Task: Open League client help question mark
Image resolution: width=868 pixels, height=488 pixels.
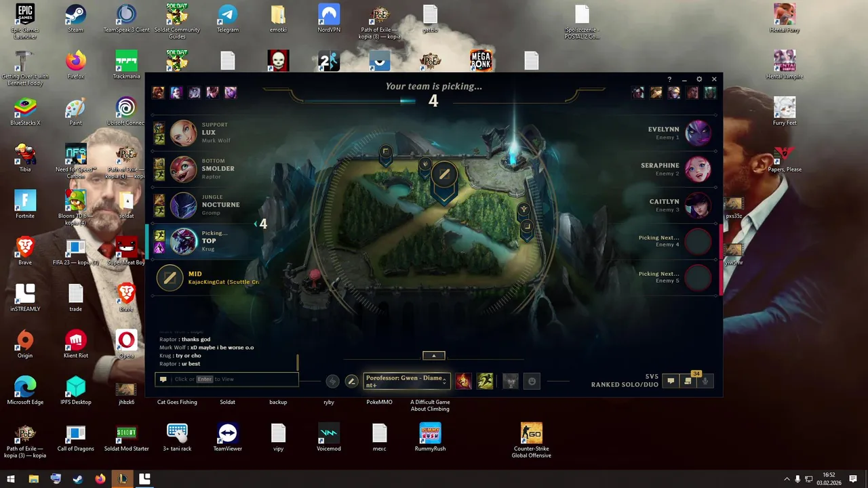Action: [669, 79]
